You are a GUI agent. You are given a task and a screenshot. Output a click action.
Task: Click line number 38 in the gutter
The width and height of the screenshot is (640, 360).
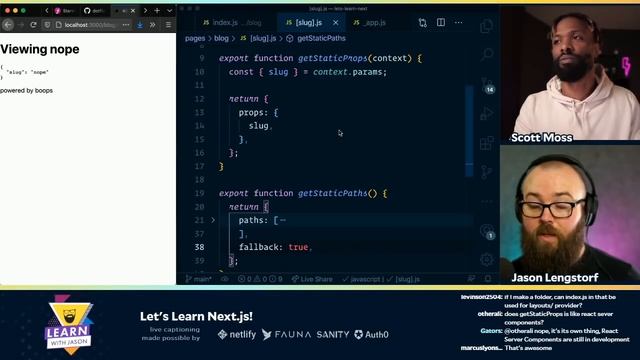[x=199, y=247]
